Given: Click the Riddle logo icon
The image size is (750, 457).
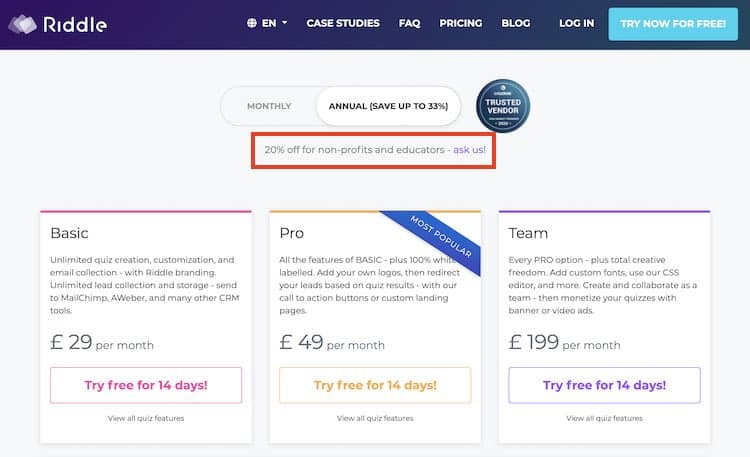Looking at the screenshot, I should (22, 24).
